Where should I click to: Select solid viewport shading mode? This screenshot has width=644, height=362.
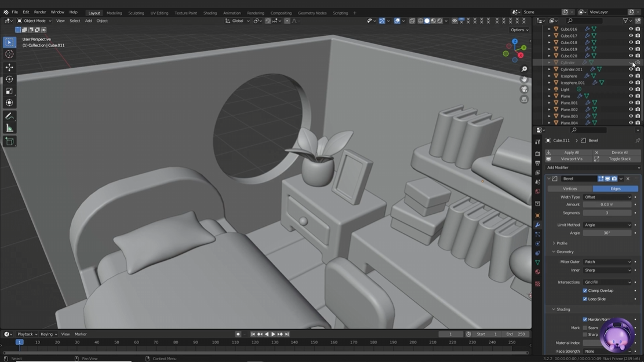point(427,20)
